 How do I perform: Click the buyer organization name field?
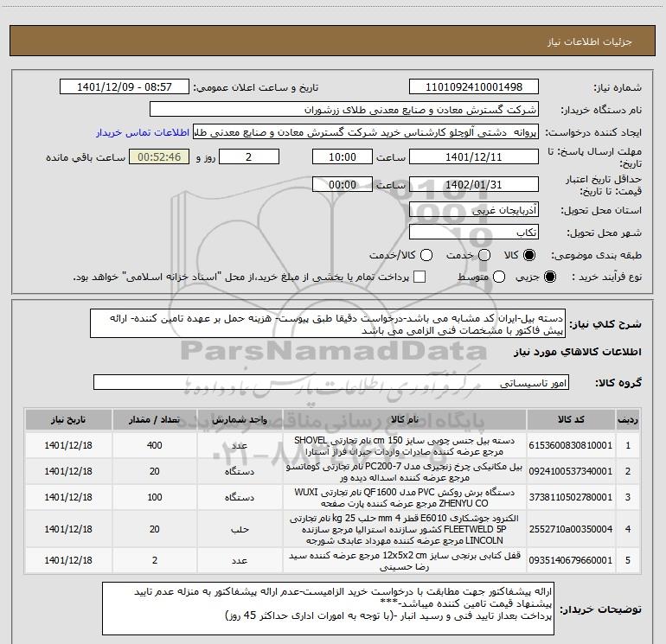tap(344, 110)
